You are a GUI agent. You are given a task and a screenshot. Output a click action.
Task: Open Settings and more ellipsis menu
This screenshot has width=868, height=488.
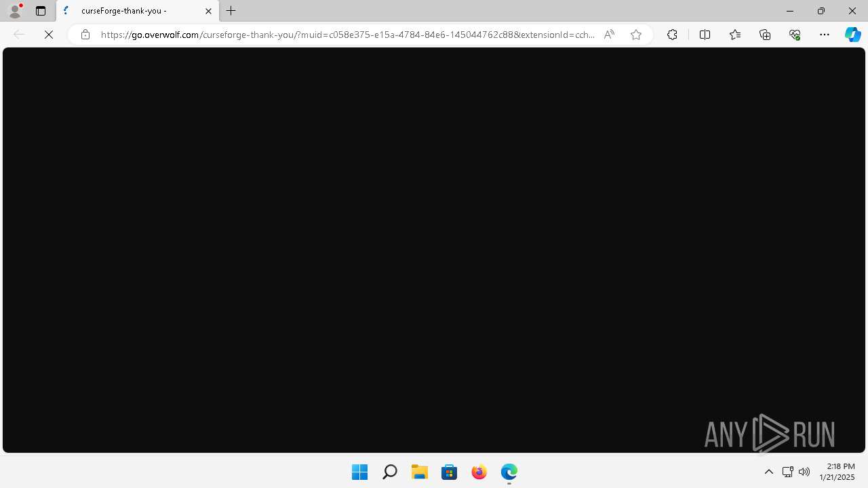(825, 35)
